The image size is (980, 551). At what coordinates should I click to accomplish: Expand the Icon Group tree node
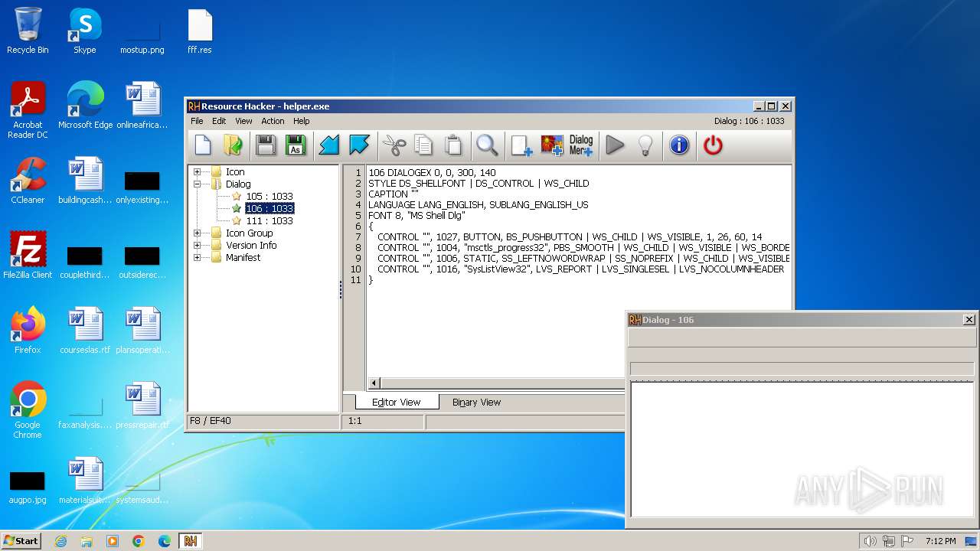(197, 233)
